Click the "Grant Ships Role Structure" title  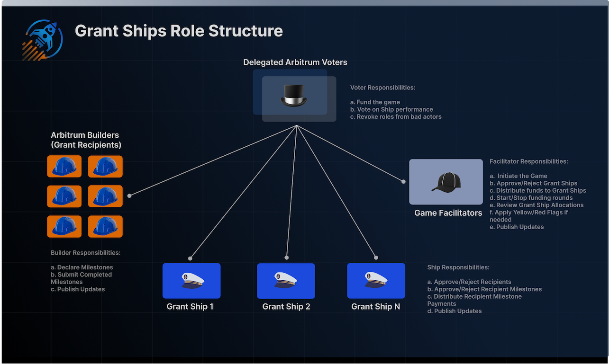pos(179,31)
